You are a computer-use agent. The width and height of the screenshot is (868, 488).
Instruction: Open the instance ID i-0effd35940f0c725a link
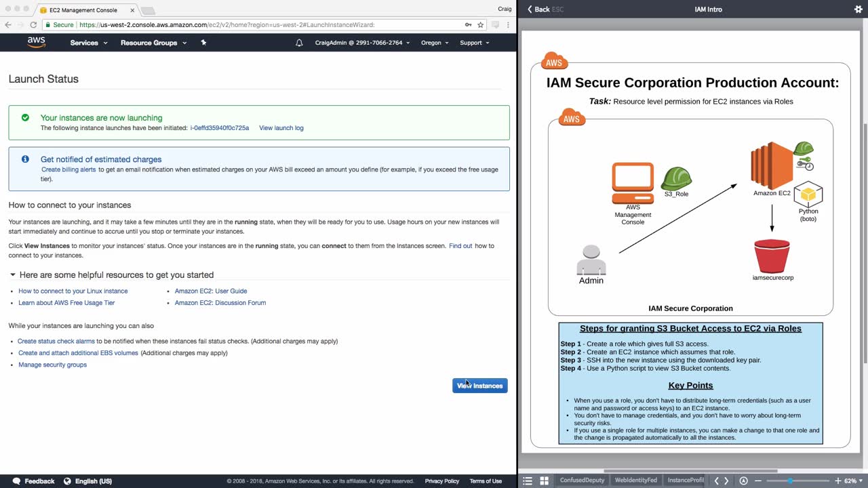click(x=220, y=128)
